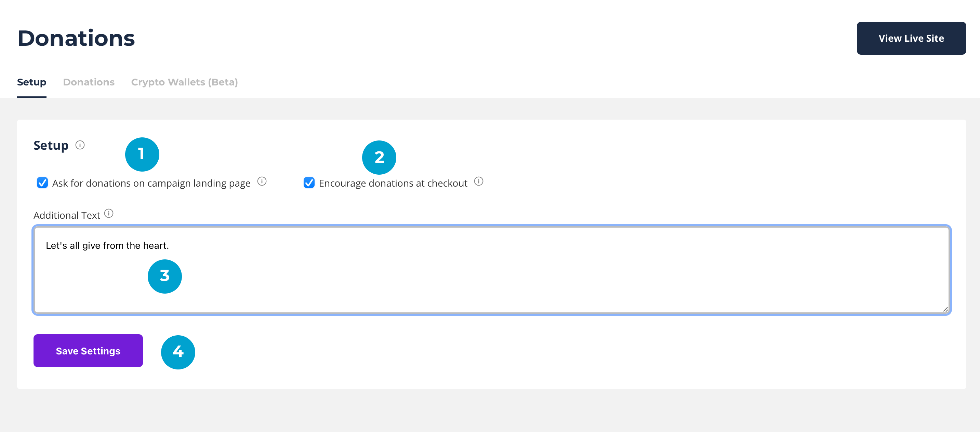Uncheck Ask for donations on landing page checkbox
The image size is (980, 432).
tap(42, 183)
